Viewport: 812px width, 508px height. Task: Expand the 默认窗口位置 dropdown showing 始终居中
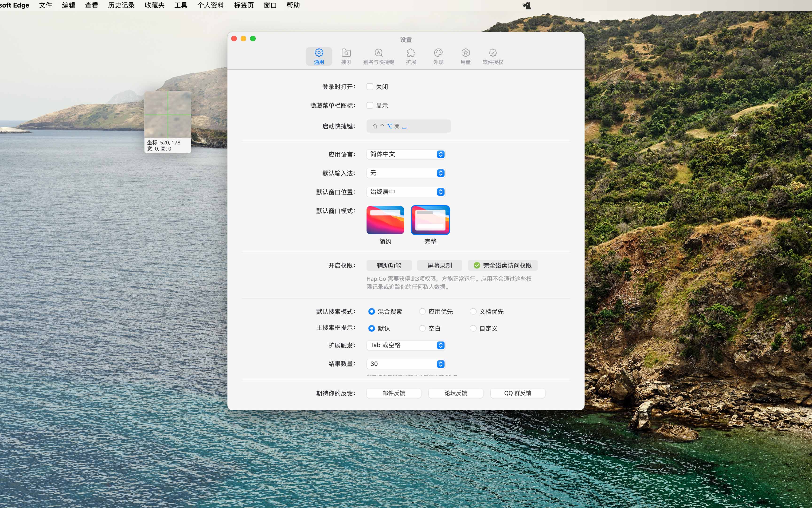(x=406, y=192)
